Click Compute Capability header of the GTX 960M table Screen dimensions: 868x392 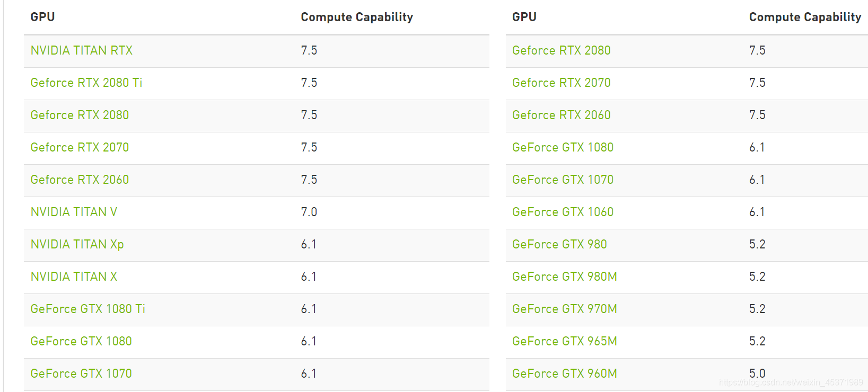805,17
